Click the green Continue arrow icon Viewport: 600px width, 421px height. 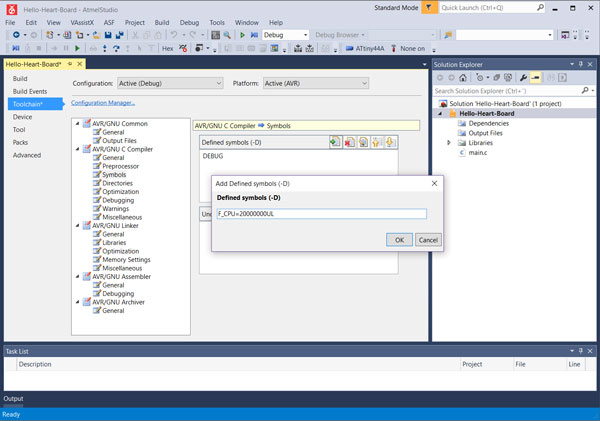coord(77,49)
